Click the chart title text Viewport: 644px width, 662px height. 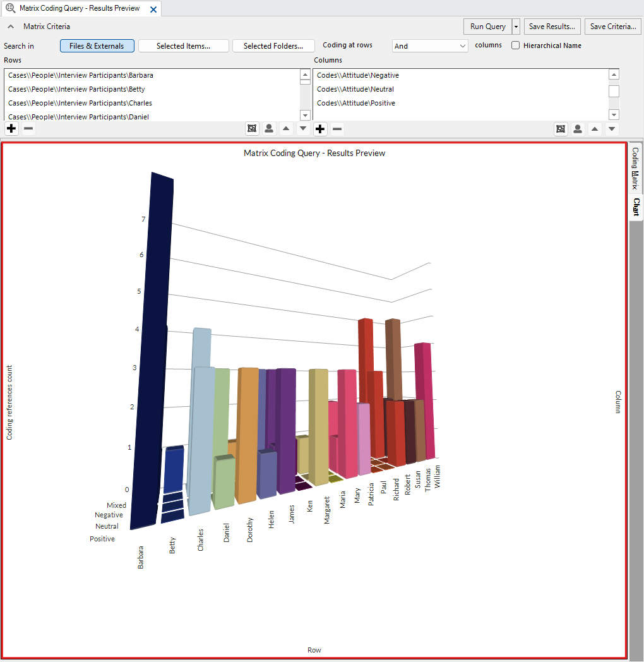(314, 153)
